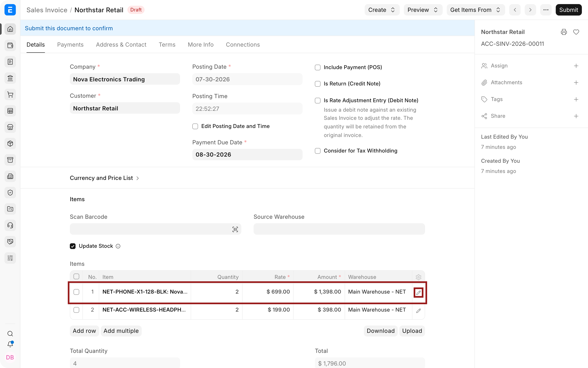The image size is (588, 368).
Task: Open the DB user avatar
Action: pyautogui.click(x=10, y=357)
